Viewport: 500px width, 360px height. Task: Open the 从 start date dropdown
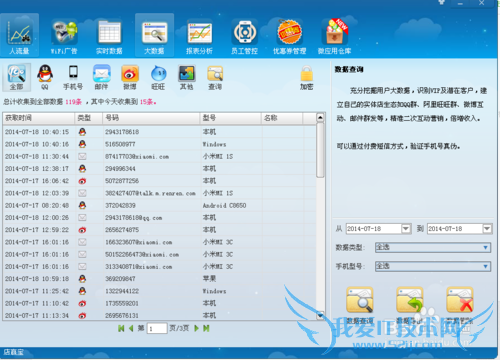406,229
